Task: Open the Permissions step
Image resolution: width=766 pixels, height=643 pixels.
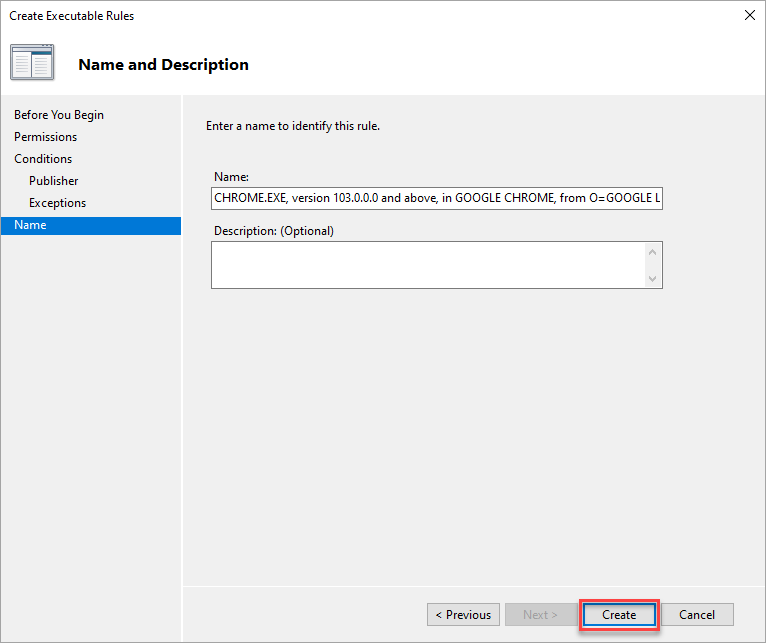Action: [45, 137]
